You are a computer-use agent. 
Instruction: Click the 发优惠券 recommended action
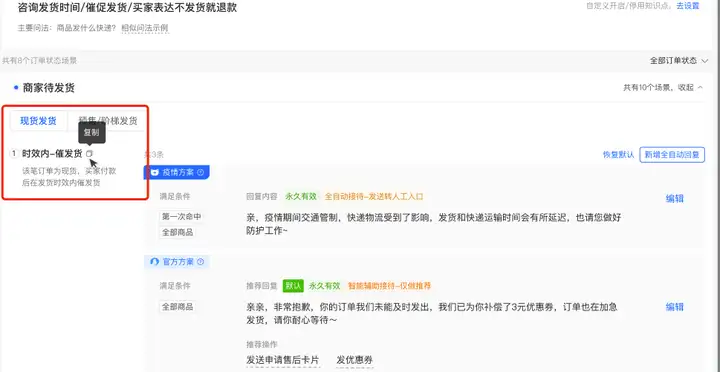[354, 360]
